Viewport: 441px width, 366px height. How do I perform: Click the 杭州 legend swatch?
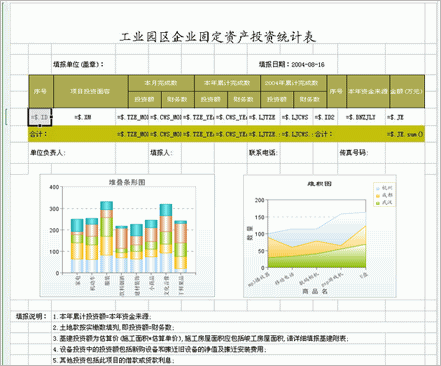378,188
